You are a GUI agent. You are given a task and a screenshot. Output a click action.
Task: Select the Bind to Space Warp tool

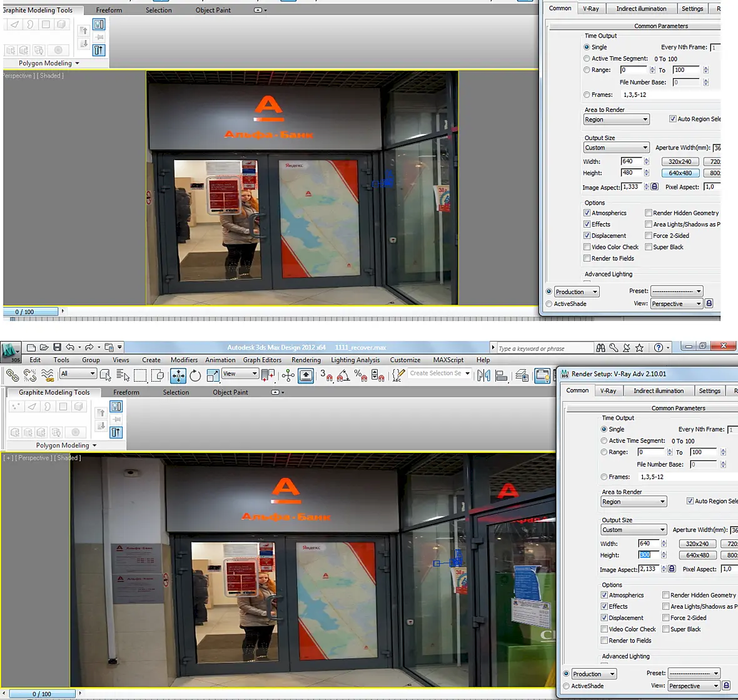tap(48, 375)
